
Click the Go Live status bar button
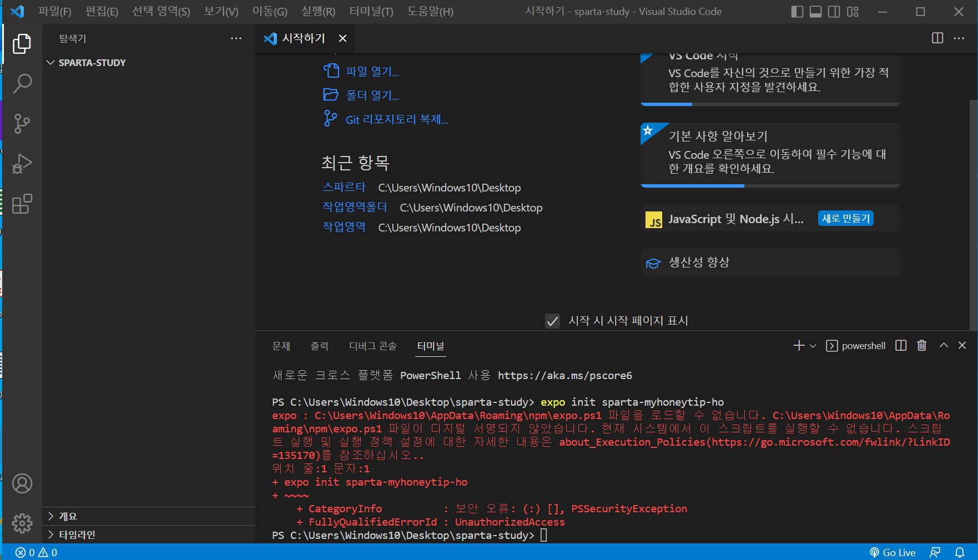pyautogui.click(x=893, y=552)
